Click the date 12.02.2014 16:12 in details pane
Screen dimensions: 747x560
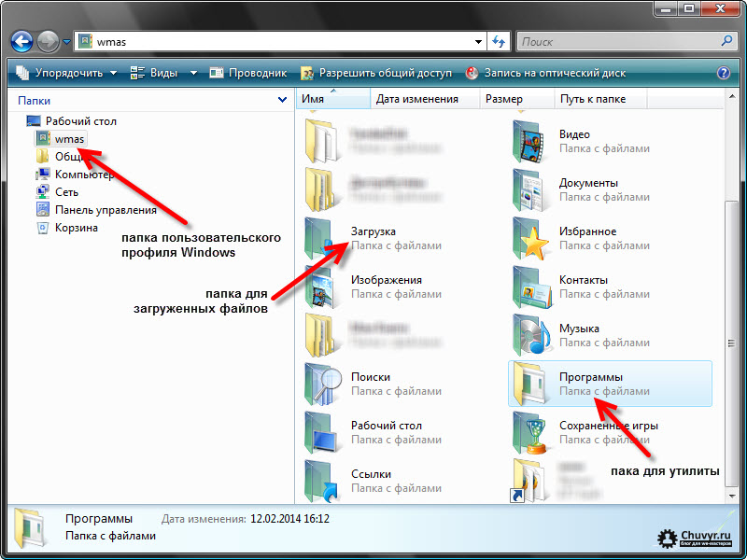pyautogui.click(x=289, y=519)
